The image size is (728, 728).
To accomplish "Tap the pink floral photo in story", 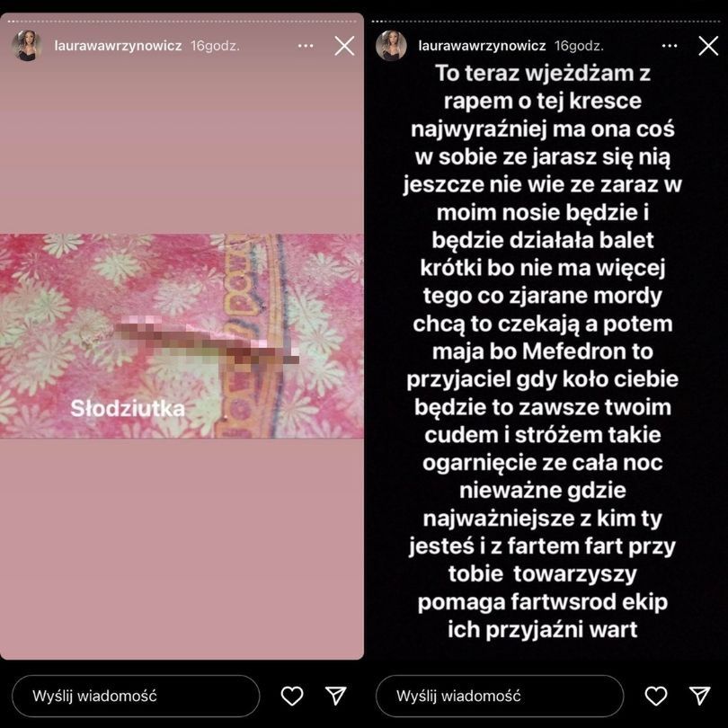I will [182, 335].
